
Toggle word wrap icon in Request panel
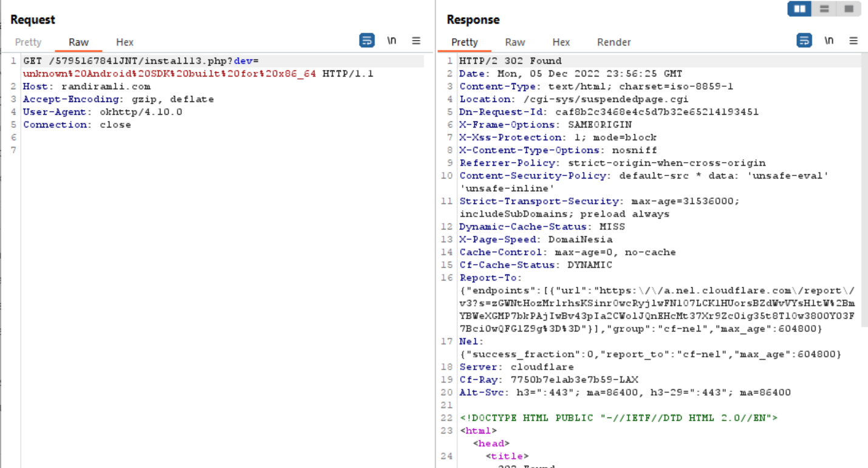pyautogui.click(x=367, y=41)
